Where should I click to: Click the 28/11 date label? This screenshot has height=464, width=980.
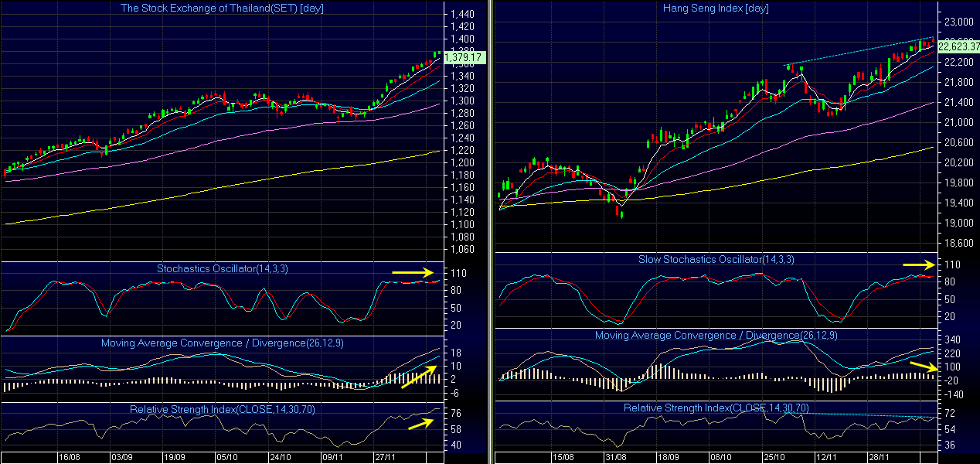[881, 458]
